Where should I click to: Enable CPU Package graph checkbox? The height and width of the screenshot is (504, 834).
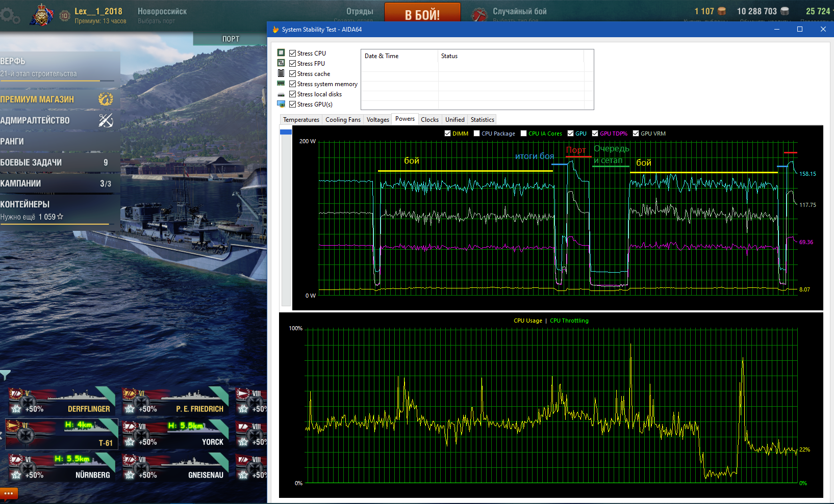(476, 134)
